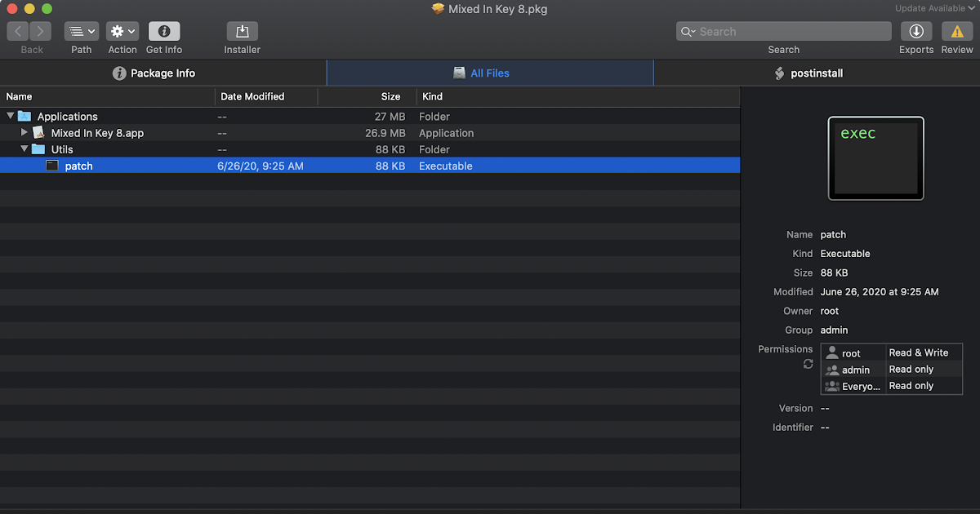Click Update Available menu
This screenshot has height=514, width=980.
point(934,9)
